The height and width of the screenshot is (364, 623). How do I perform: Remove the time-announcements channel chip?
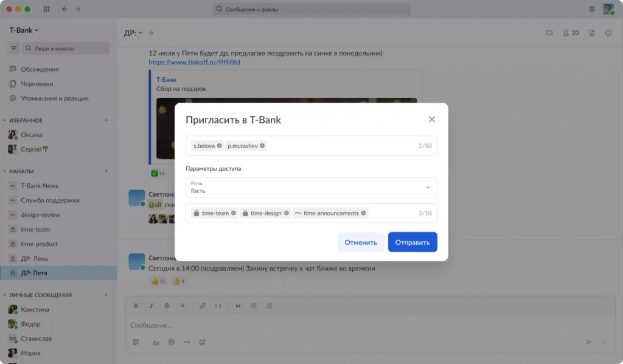(363, 213)
